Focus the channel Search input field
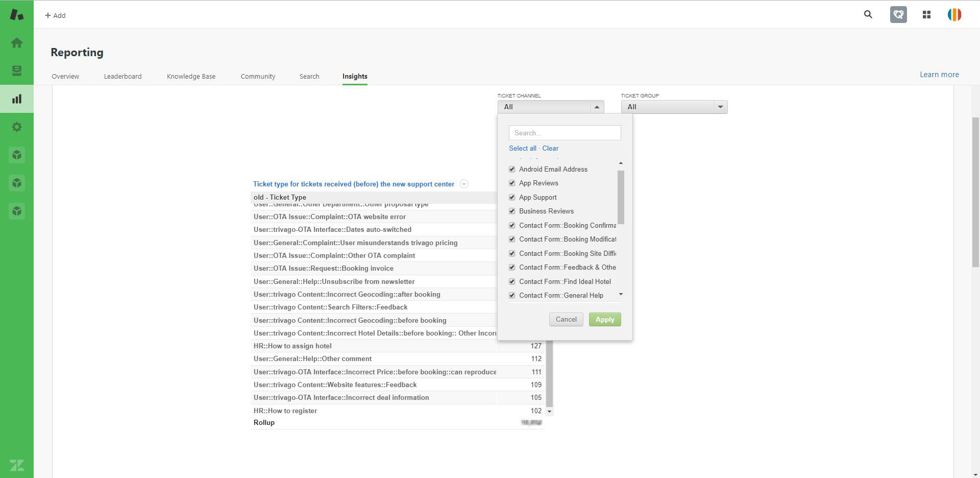980x478 pixels. click(565, 133)
